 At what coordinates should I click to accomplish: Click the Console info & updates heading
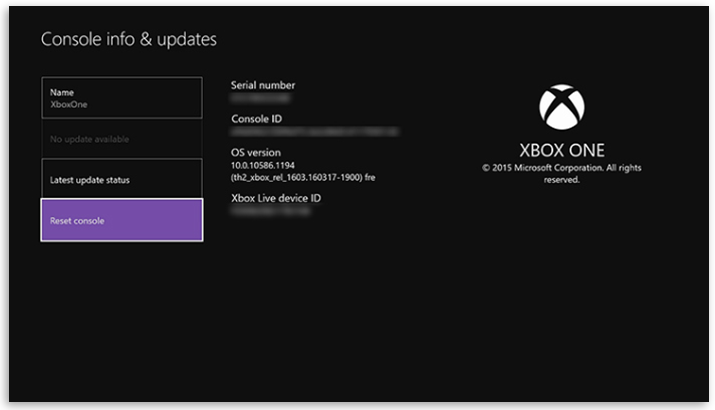coord(129,40)
